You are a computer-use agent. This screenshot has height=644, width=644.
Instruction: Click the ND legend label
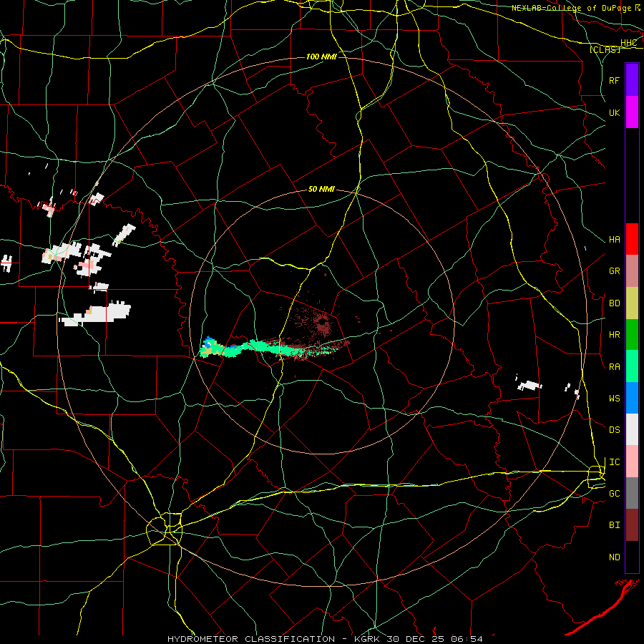coord(614,557)
